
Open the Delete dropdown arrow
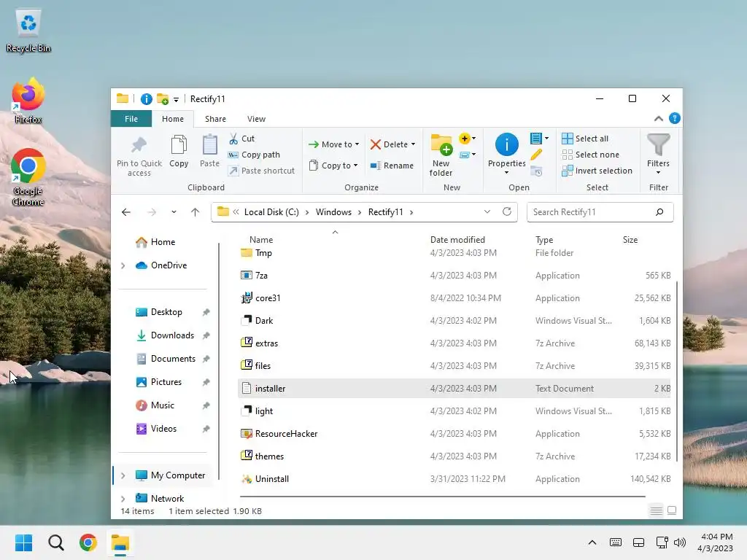click(x=413, y=144)
